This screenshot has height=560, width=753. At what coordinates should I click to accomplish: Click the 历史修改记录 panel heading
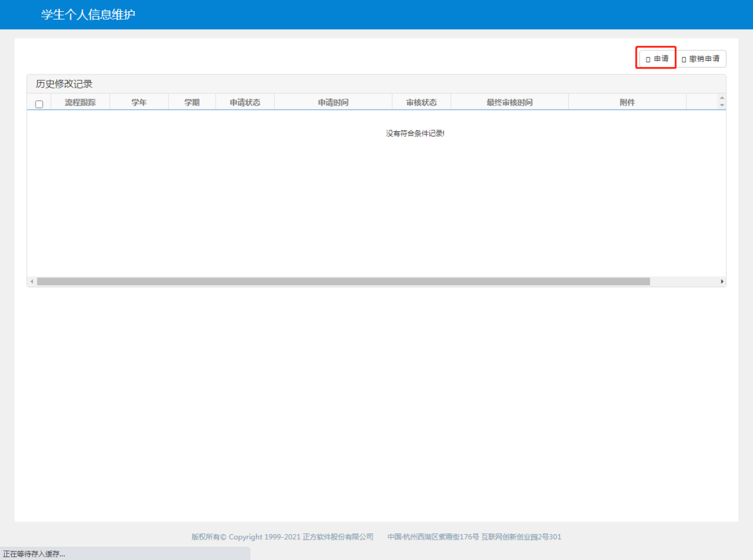[64, 84]
